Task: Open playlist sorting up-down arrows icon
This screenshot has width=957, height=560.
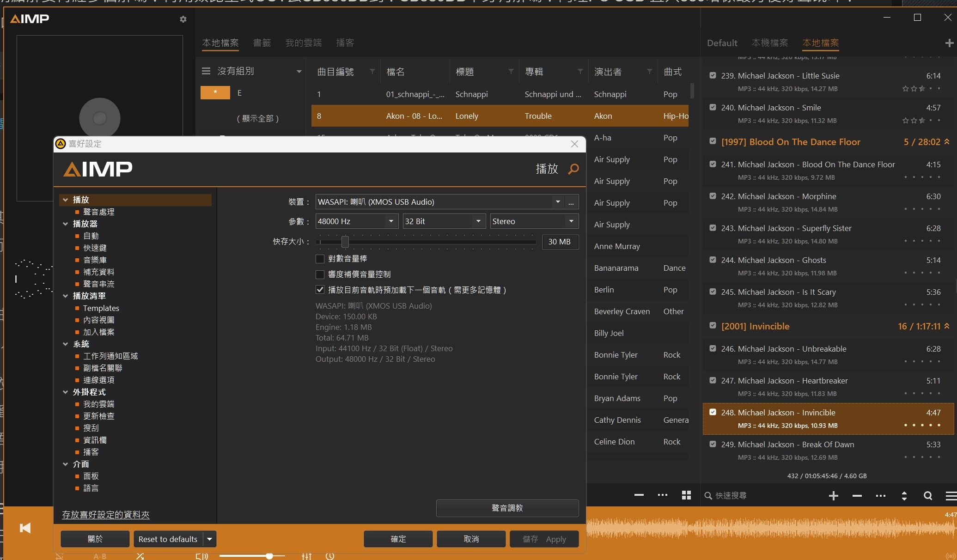Action: [x=904, y=496]
